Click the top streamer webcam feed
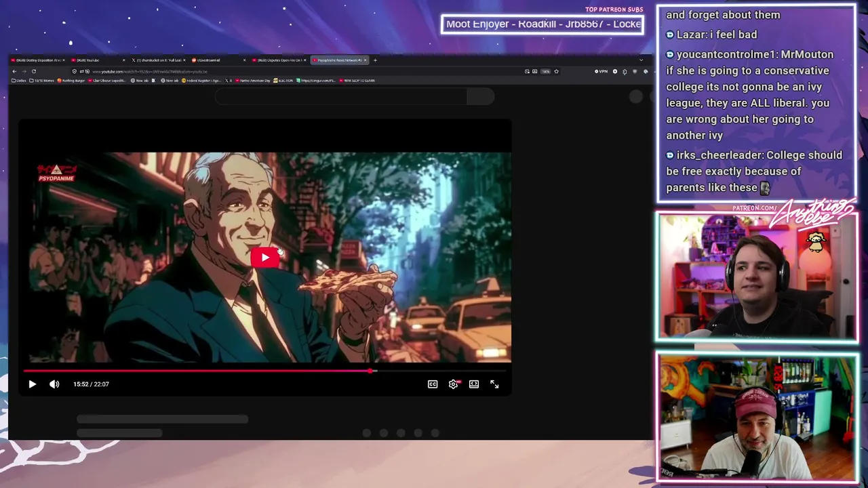The image size is (868, 488). pyautogui.click(x=757, y=277)
